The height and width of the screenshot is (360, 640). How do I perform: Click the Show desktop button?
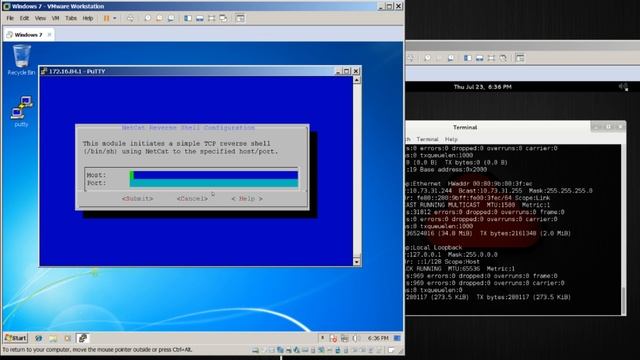[397, 338]
